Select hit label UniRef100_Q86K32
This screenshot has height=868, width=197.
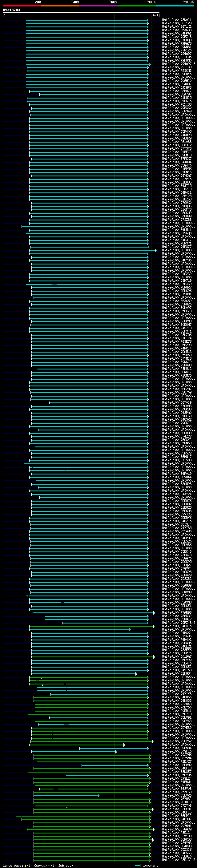(x=177, y=616)
